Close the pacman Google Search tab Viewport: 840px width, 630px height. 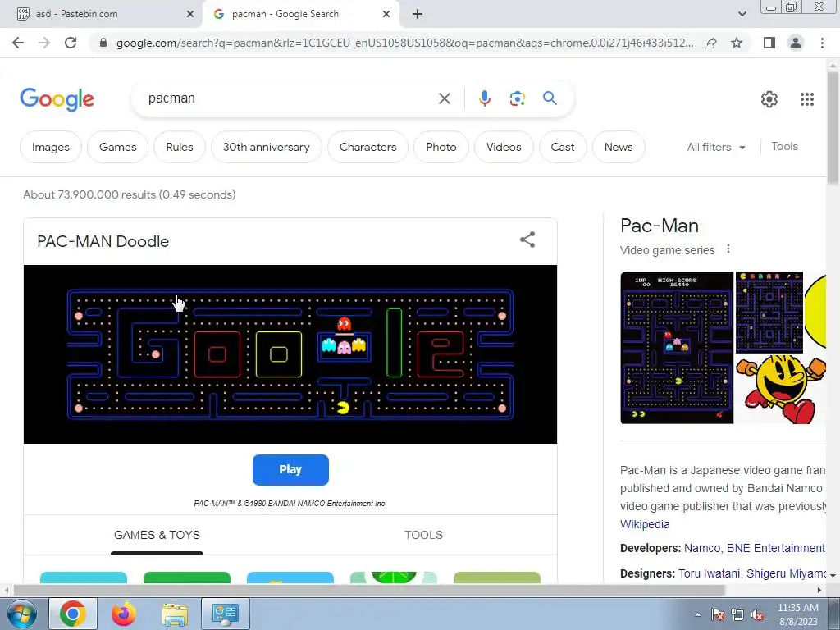tap(386, 14)
